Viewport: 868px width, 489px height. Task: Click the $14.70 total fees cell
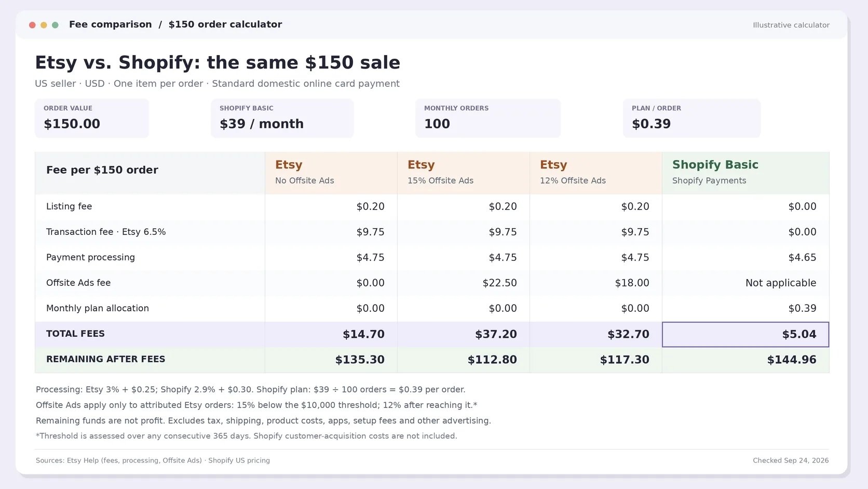331,334
